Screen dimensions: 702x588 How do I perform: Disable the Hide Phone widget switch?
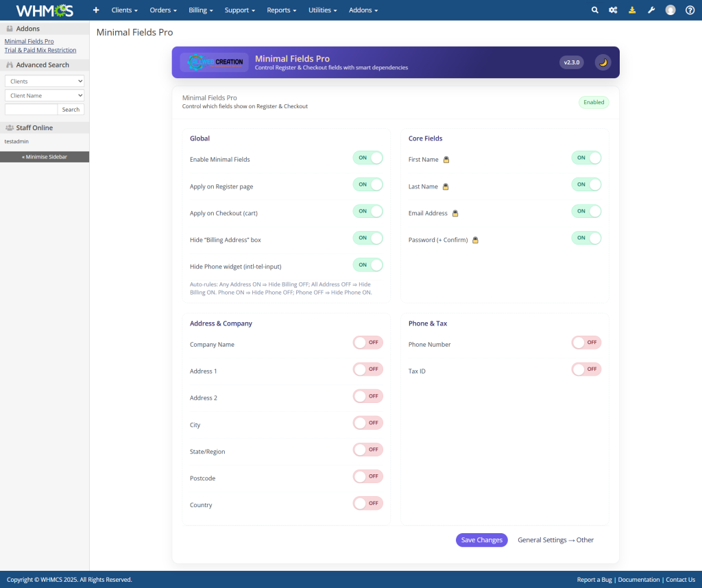367,265
